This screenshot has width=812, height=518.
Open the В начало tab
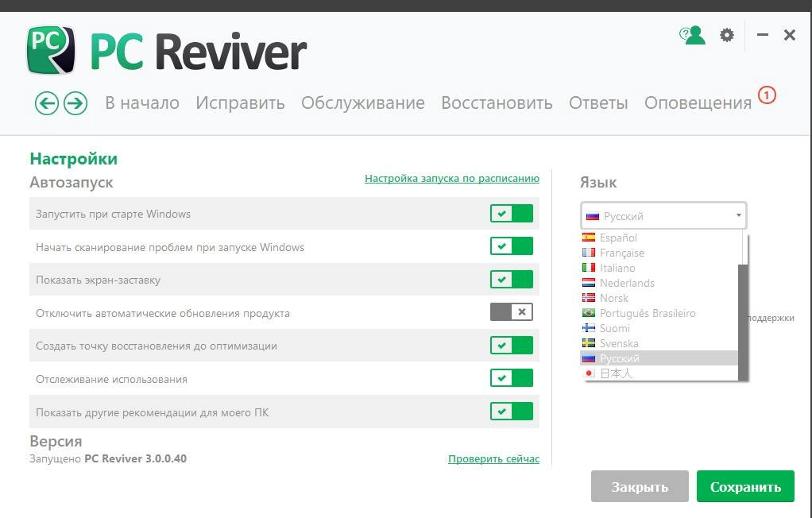[x=142, y=102]
